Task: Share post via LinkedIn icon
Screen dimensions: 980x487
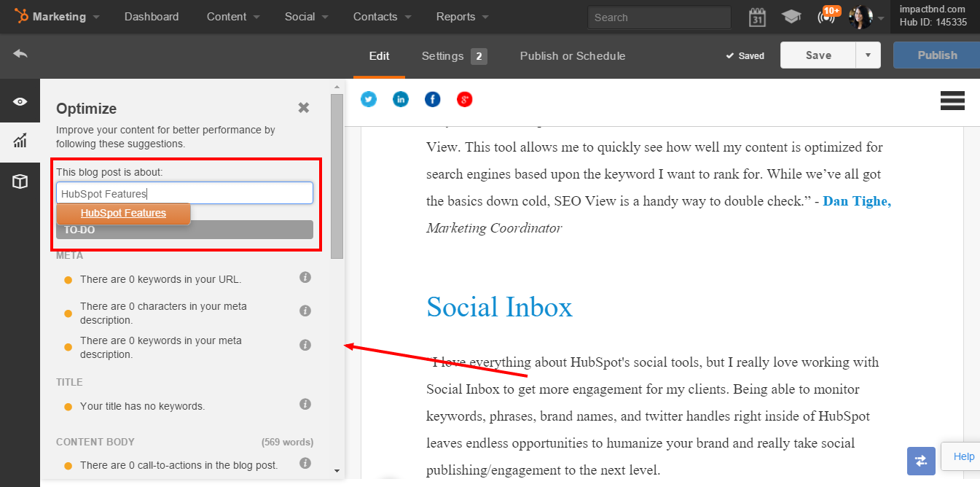Action: pos(401,99)
